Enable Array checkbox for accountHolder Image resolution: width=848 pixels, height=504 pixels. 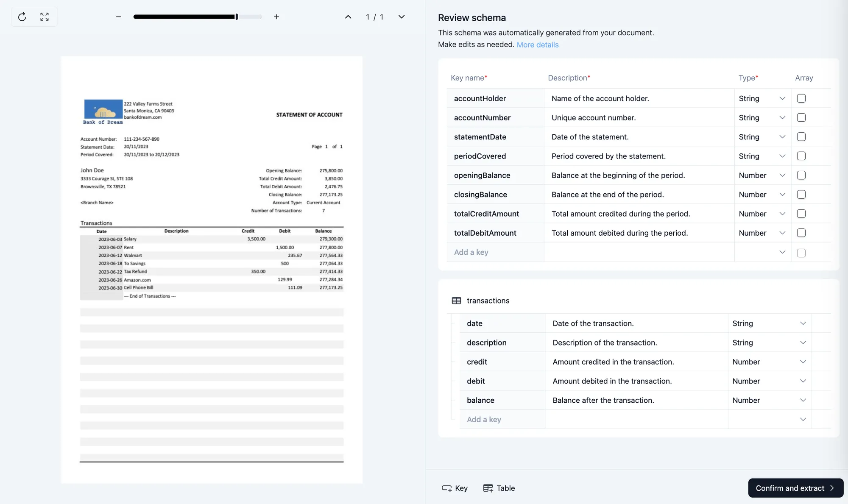click(801, 98)
